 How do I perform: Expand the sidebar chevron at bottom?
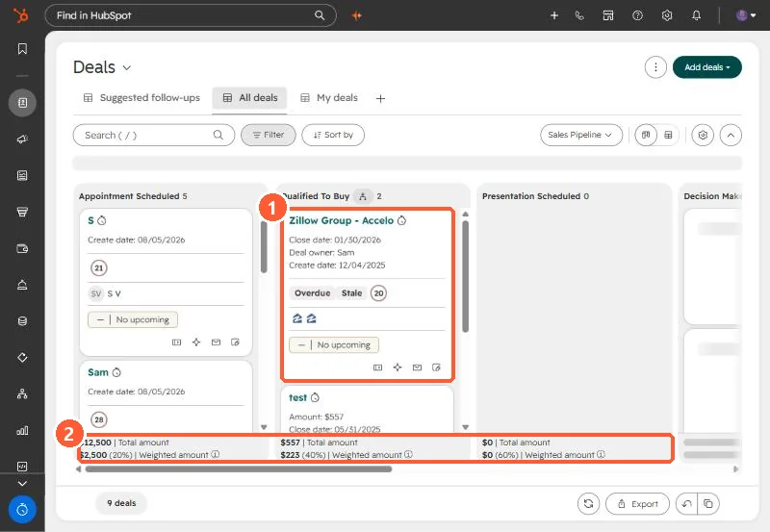tap(22, 483)
